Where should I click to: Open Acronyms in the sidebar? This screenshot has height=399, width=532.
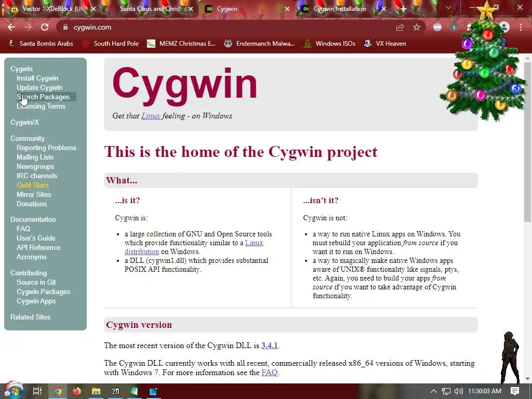click(x=32, y=257)
